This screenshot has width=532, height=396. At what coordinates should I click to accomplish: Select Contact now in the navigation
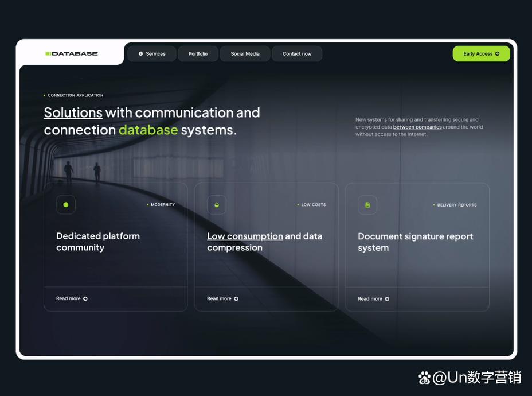click(x=297, y=53)
